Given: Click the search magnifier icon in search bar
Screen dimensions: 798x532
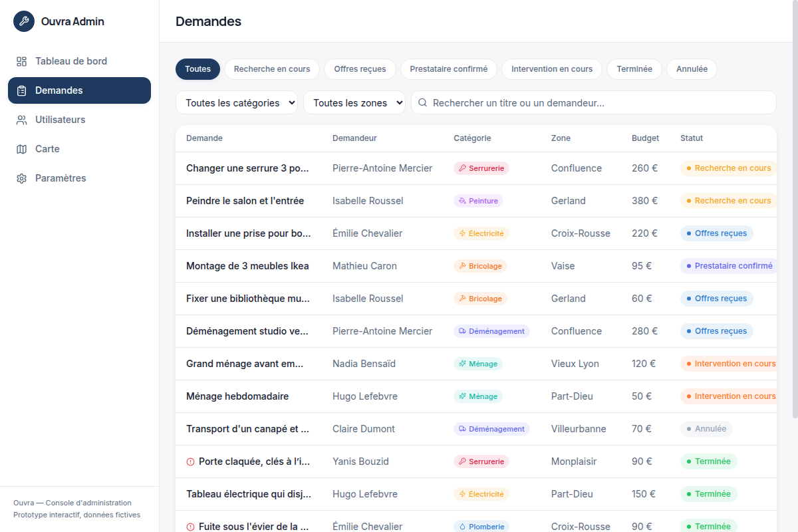Looking at the screenshot, I should click(x=422, y=102).
